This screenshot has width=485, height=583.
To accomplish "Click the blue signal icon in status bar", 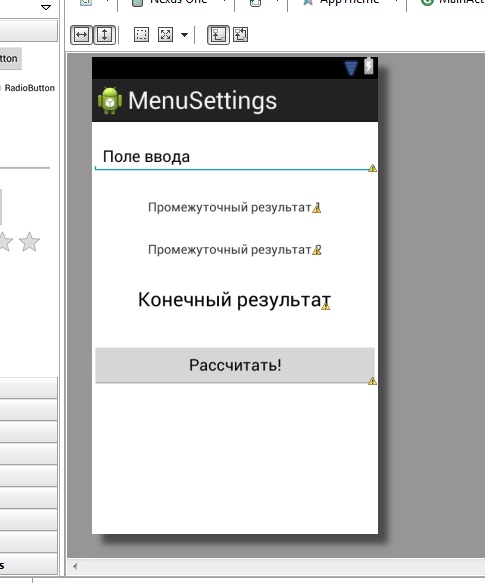I will 351,68.
